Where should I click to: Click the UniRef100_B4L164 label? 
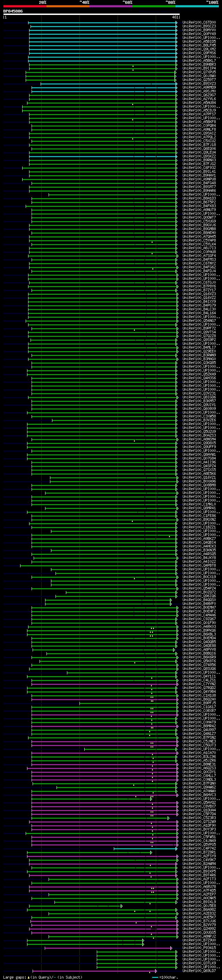point(199,313)
